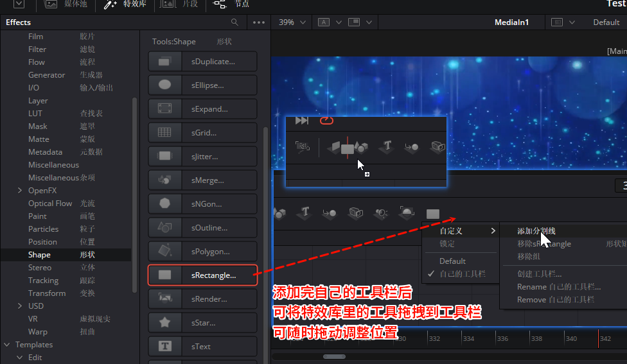Click the viewer layout rectangle icon
Viewport: 627px width, 364px height.
tap(354, 22)
